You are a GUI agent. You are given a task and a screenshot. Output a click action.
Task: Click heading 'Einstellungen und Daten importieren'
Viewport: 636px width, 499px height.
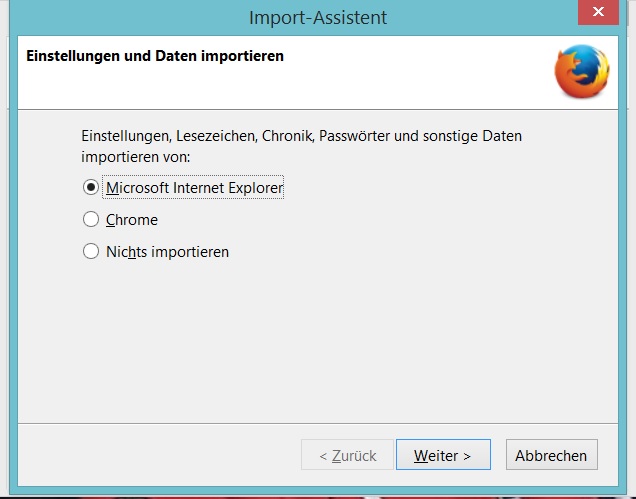click(x=155, y=56)
